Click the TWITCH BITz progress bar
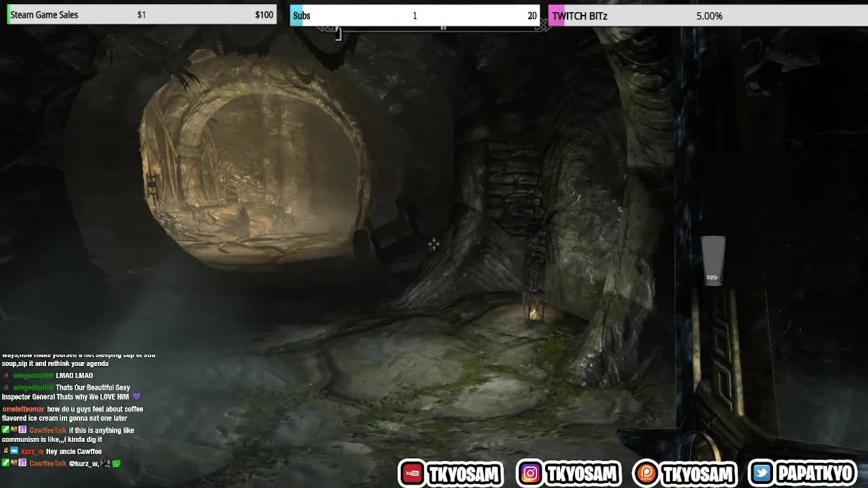Image resolution: width=868 pixels, height=488 pixels. click(708, 16)
